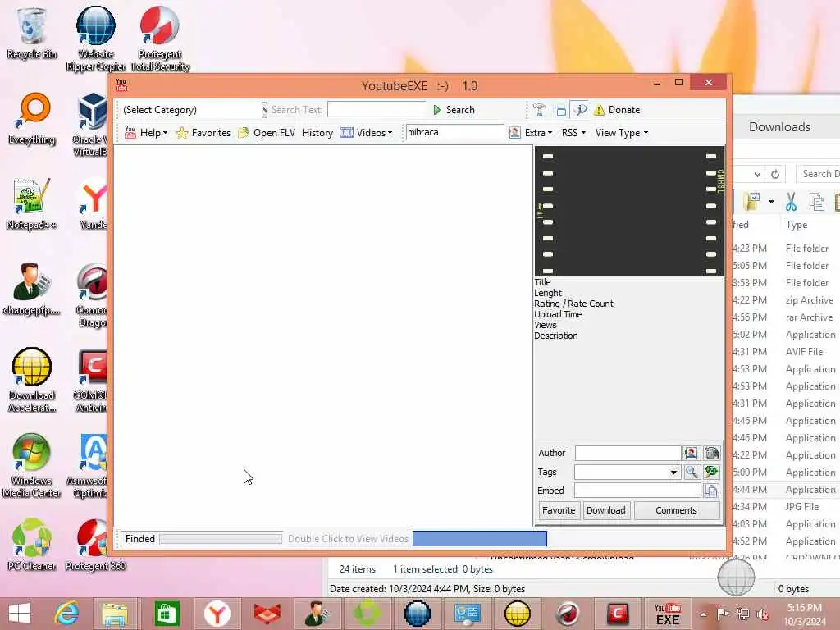Image resolution: width=840 pixels, height=630 pixels.
Task: Open Yandex browser from taskbar
Action: coord(217,614)
